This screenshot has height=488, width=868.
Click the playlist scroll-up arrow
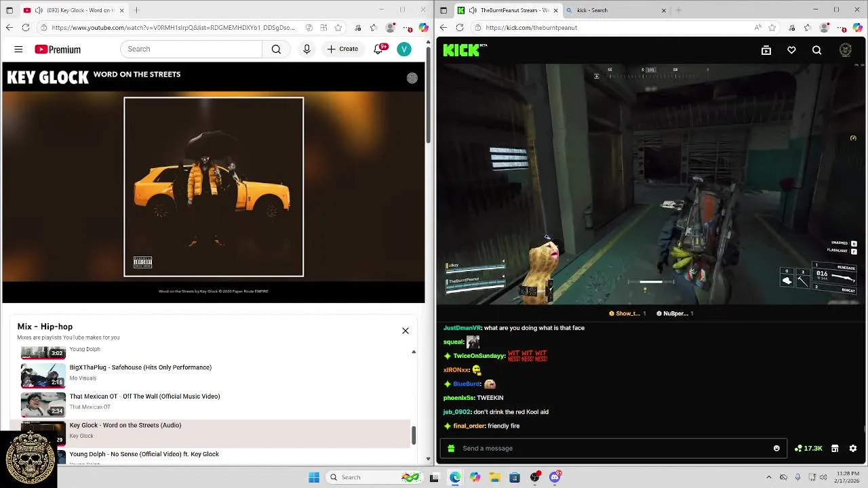tap(414, 352)
